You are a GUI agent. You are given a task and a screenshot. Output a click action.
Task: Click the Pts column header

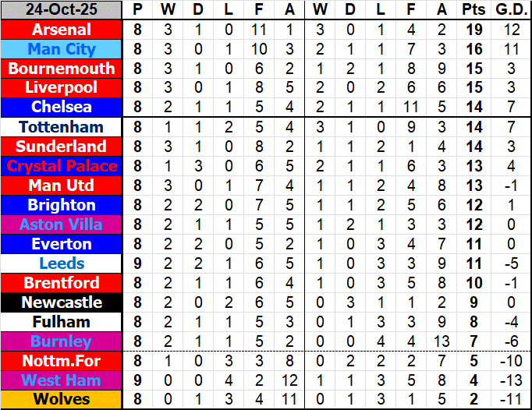(473, 10)
